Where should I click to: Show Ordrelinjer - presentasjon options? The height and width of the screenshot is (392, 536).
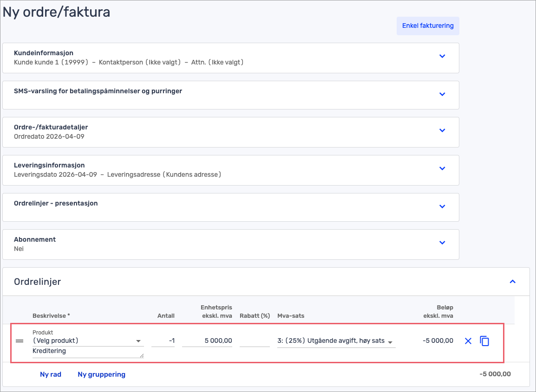click(x=442, y=206)
